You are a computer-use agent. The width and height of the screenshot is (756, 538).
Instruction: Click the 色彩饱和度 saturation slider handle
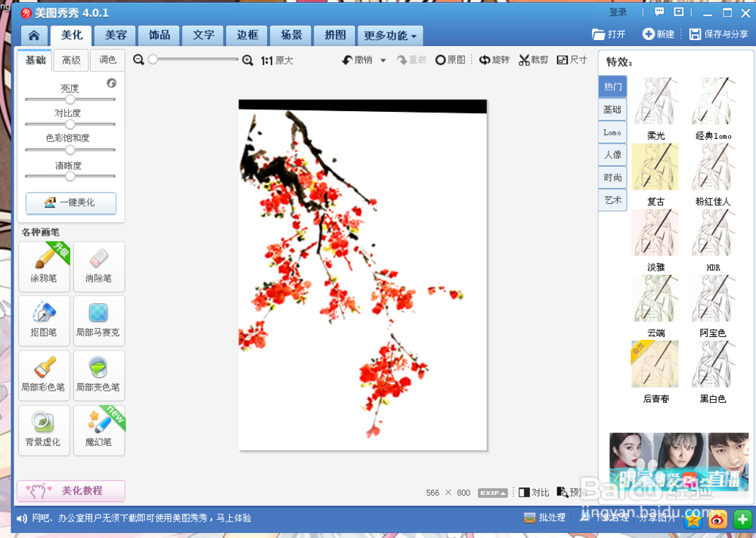[70, 150]
